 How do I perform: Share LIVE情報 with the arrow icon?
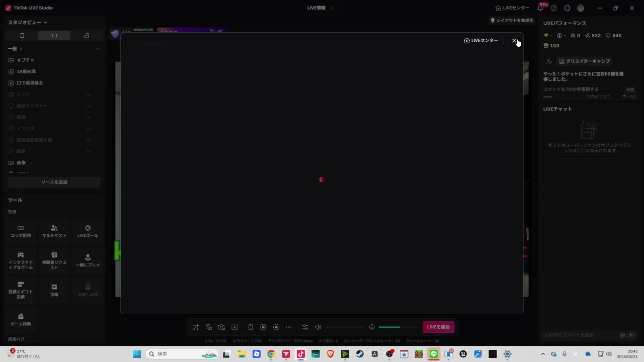tap(333, 8)
